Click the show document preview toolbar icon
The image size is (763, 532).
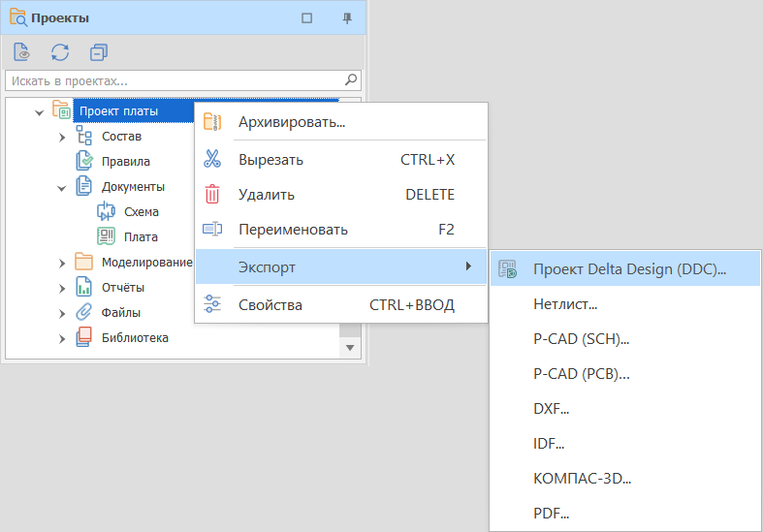tap(21, 52)
